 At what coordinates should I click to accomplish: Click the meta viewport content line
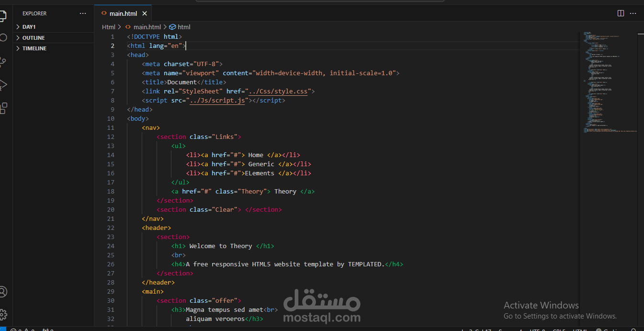tap(271, 73)
